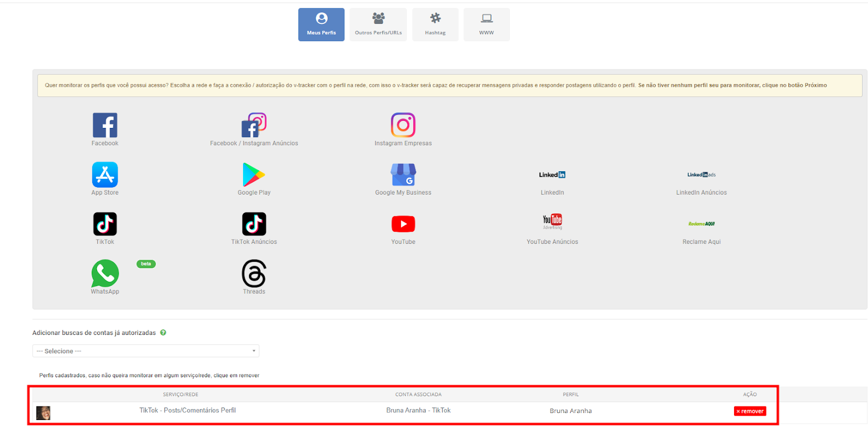
Task: Select the LinkedIn Anúncios logo
Action: (701, 175)
